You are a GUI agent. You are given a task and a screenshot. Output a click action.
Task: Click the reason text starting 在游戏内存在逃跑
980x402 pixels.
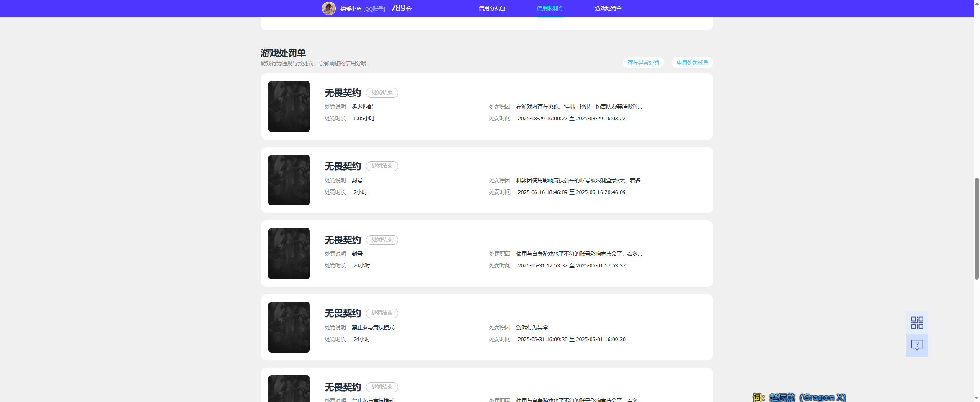point(579,106)
